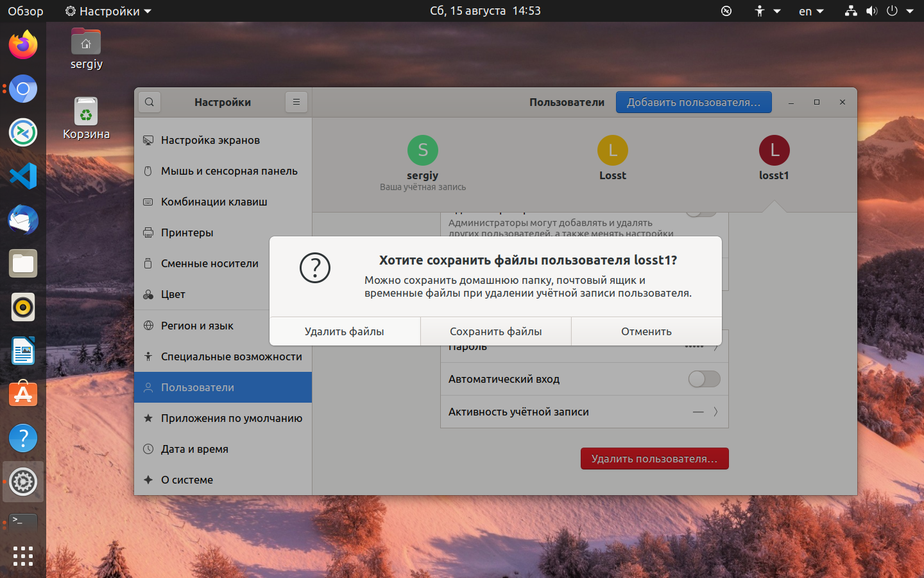Open the hamburger menu in Settings sidebar

click(296, 102)
